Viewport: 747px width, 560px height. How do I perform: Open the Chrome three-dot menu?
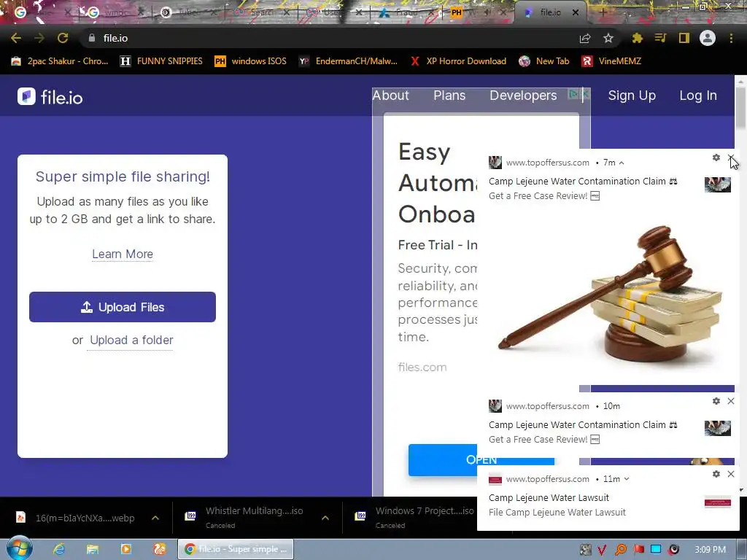(x=731, y=38)
